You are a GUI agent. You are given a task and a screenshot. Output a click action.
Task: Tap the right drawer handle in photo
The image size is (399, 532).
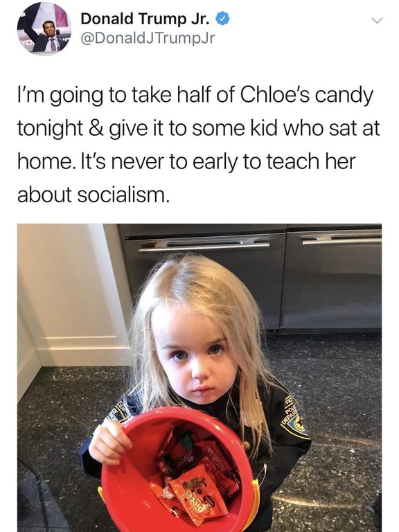[341, 238]
